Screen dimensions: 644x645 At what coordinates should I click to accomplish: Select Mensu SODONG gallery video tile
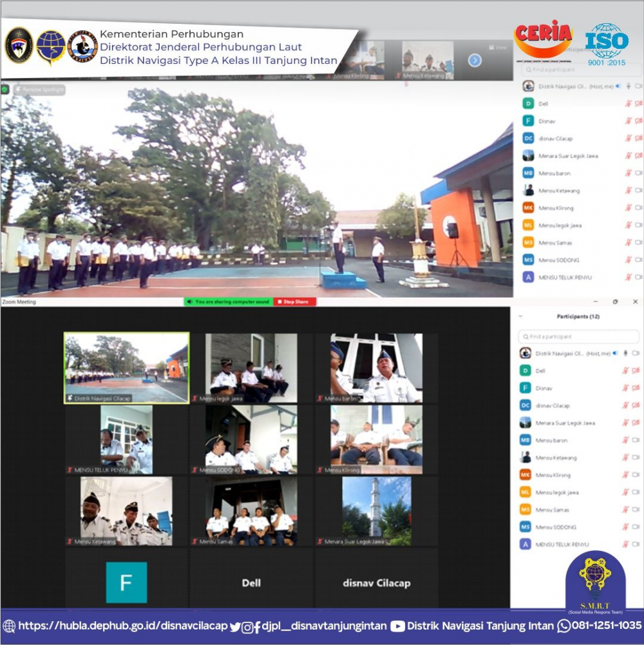click(251, 439)
